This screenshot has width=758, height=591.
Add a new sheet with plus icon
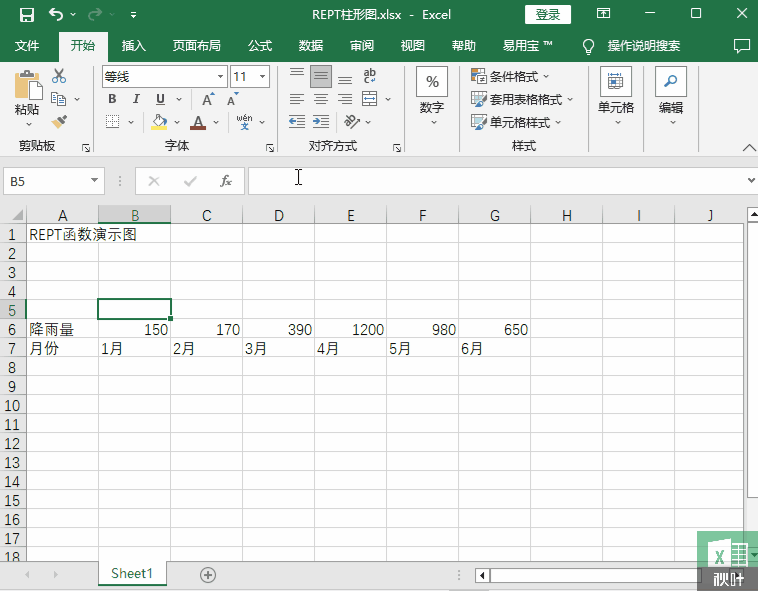click(x=208, y=574)
